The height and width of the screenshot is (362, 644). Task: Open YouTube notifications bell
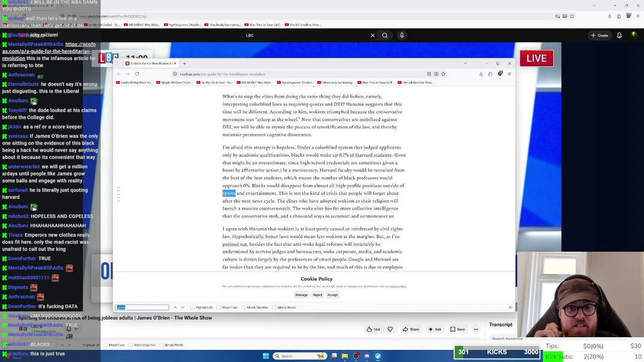point(619,35)
